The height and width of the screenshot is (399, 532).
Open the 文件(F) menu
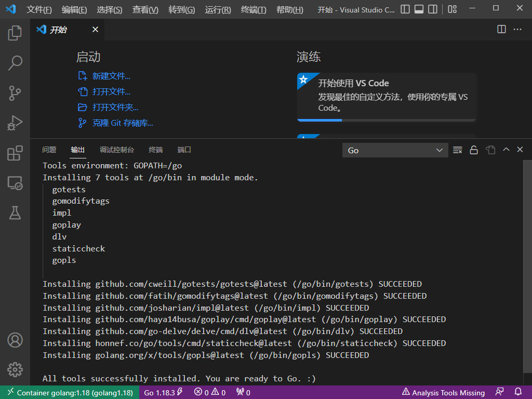click(39, 9)
